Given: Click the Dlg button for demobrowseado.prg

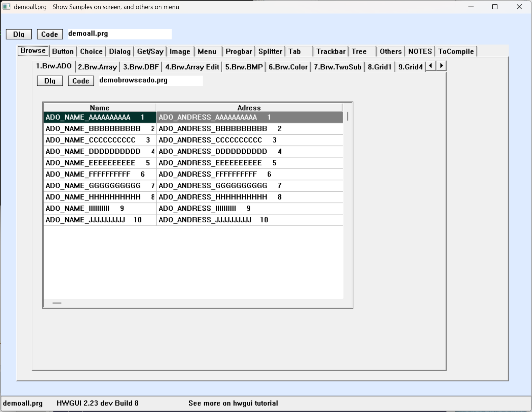Looking at the screenshot, I should [50, 81].
